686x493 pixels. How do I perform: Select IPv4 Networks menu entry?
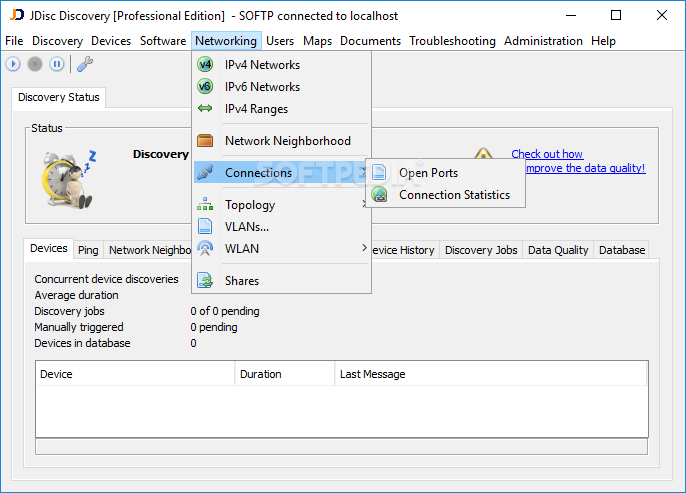point(282,65)
